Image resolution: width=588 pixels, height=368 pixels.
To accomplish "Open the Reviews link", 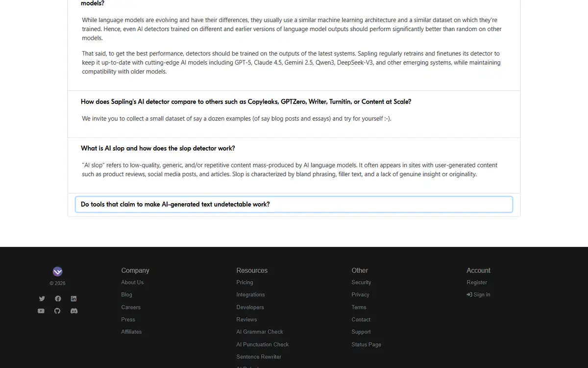I will click(x=246, y=319).
